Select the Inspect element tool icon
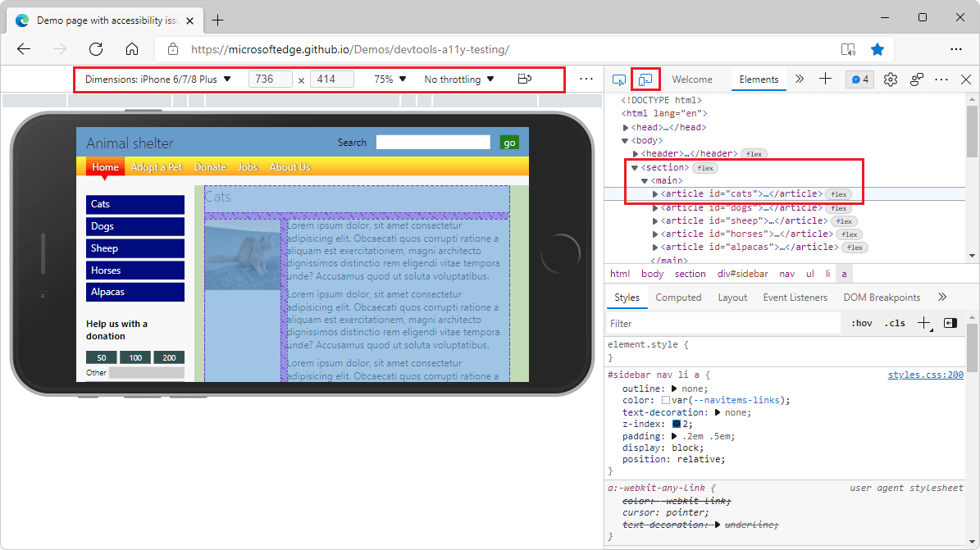The height and width of the screenshot is (550, 980). [618, 79]
